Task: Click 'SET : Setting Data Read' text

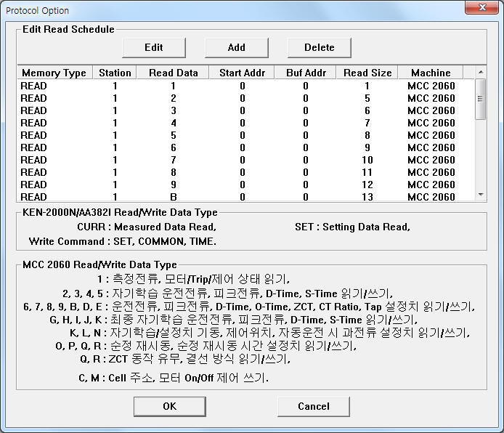Action: [x=353, y=227]
